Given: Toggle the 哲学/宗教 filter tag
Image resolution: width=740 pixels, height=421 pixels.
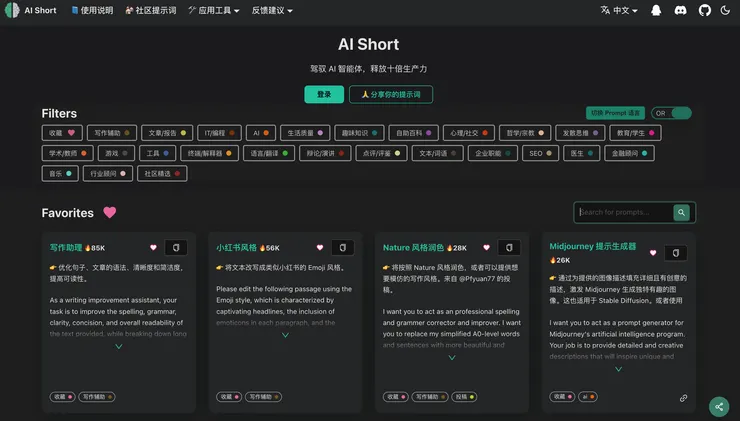Looking at the screenshot, I should click(525, 133).
